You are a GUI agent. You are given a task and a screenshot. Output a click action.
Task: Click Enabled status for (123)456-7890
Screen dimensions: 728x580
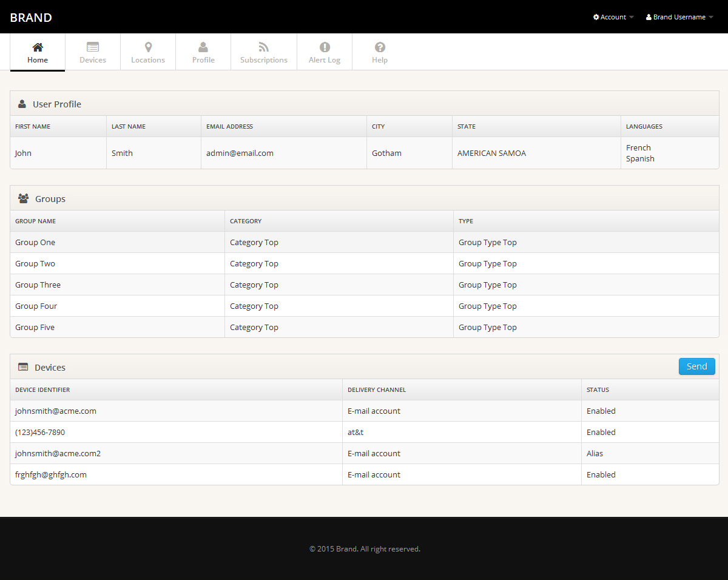(601, 432)
